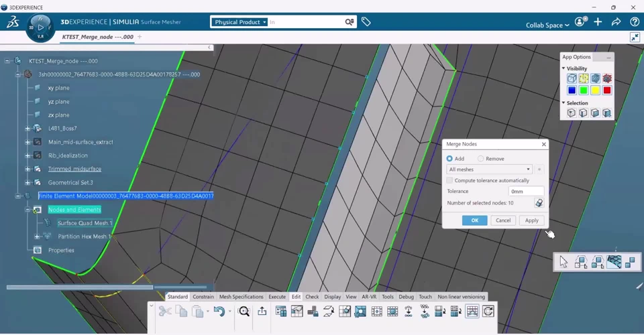This screenshot has width=644, height=335.
Task: Click the Paste clipboard icon
Action: [198, 312]
